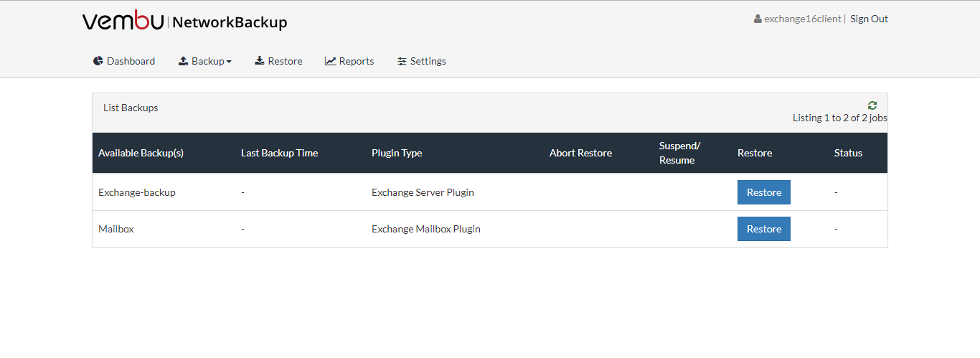Restore the Mailbox backup job
This screenshot has height=358, width=980.
764,229
